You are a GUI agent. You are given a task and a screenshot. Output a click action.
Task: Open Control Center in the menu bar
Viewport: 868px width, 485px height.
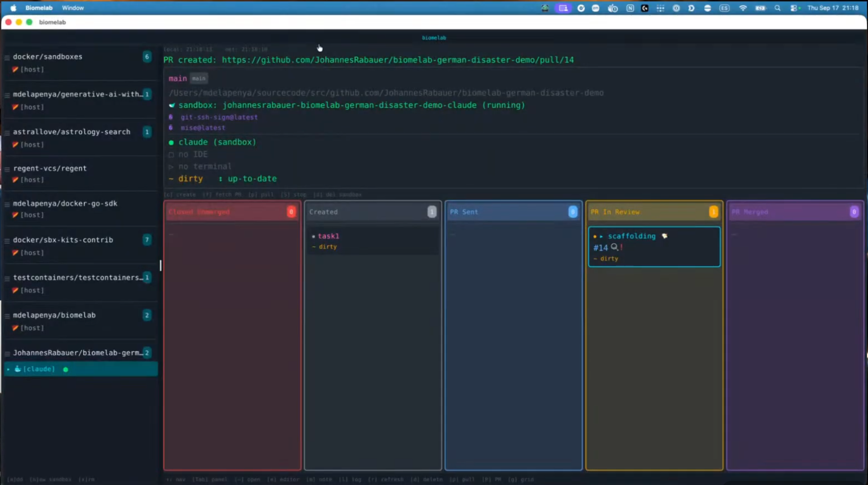click(794, 8)
